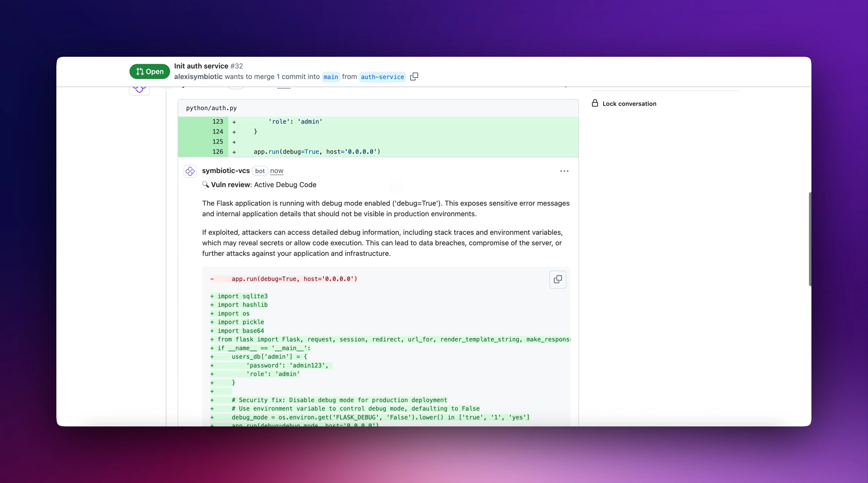Click the bot label badge

pos(260,171)
